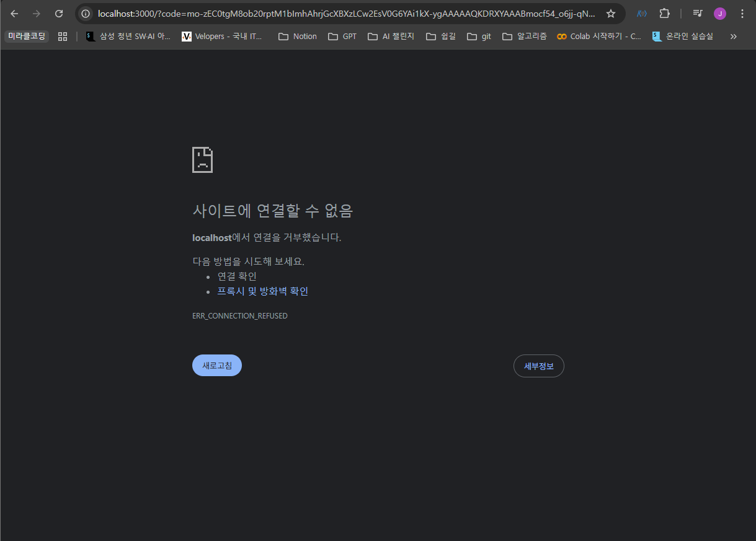The width and height of the screenshot is (756, 541).
Task: Reload the page using the toolbar refresh icon
Action: point(59,14)
